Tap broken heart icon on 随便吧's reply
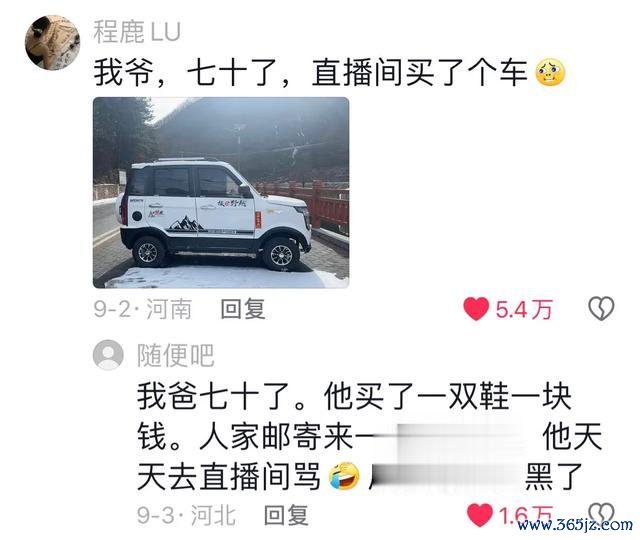640x540 pixels. (x=601, y=513)
